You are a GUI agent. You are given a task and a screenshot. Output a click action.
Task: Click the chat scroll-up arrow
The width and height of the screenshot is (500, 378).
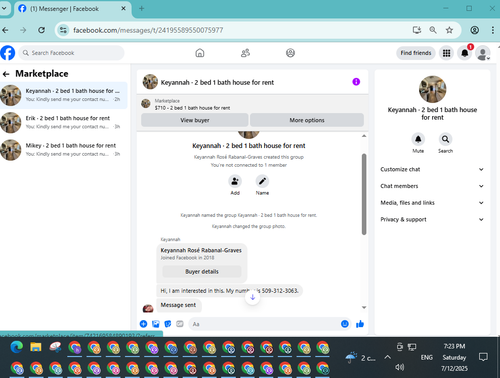coord(364,136)
